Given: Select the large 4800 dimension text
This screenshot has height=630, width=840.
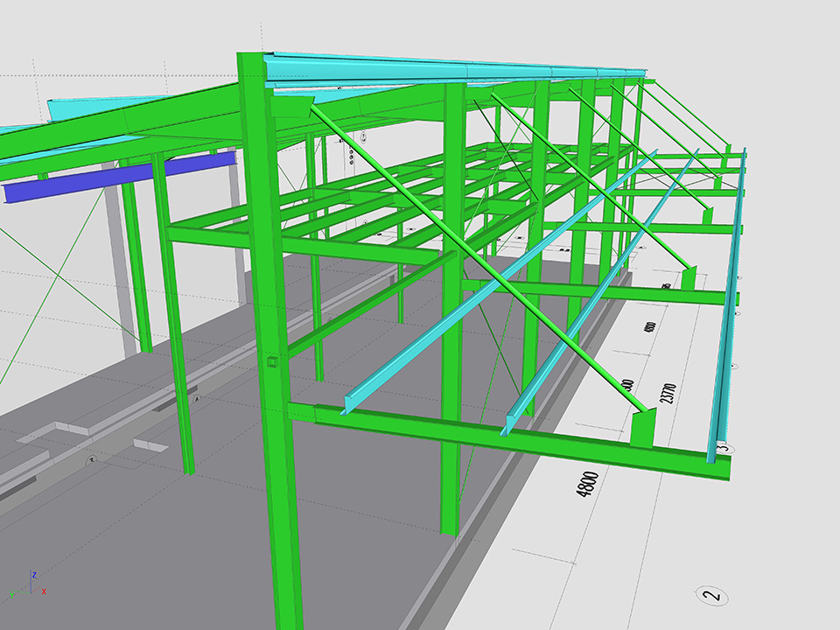Looking at the screenshot, I should click(588, 484).
